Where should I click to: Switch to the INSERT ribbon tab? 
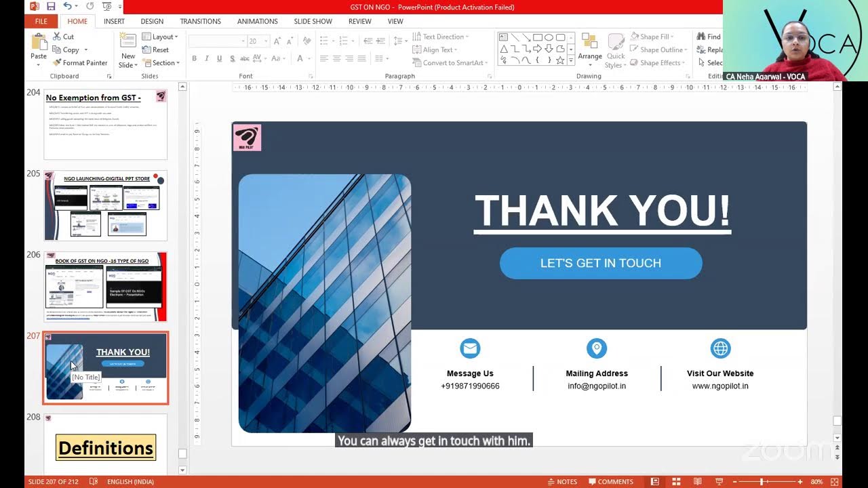click(114, 21)
